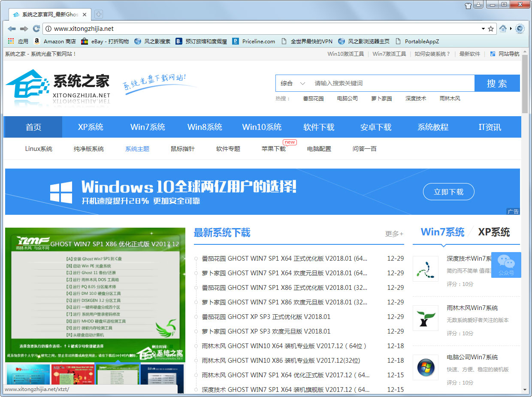Click the bookmark star in address bar
The image size is (532, 397).
[x=491, y=29]
